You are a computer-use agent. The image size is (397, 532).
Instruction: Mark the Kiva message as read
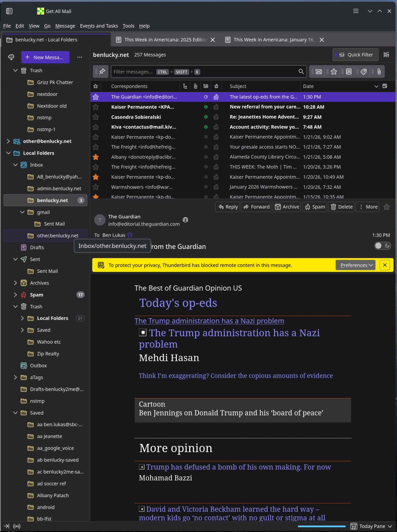206,127
